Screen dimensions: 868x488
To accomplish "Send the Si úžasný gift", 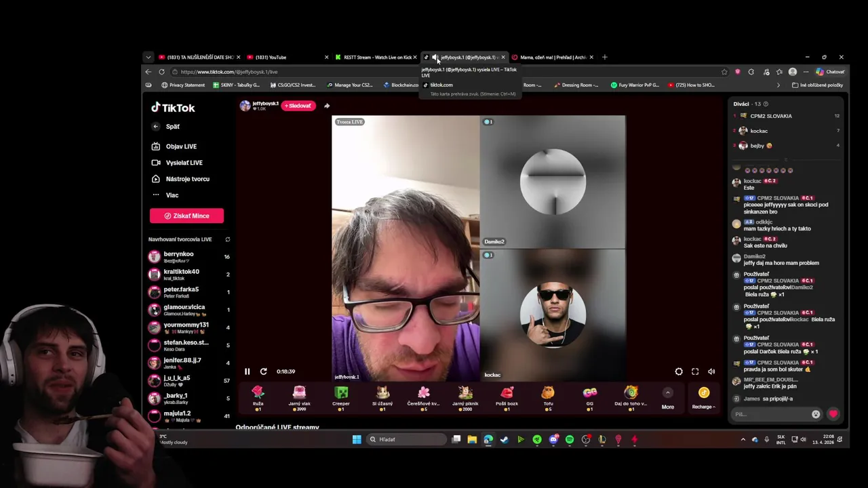I will click(x=382, y=398).
